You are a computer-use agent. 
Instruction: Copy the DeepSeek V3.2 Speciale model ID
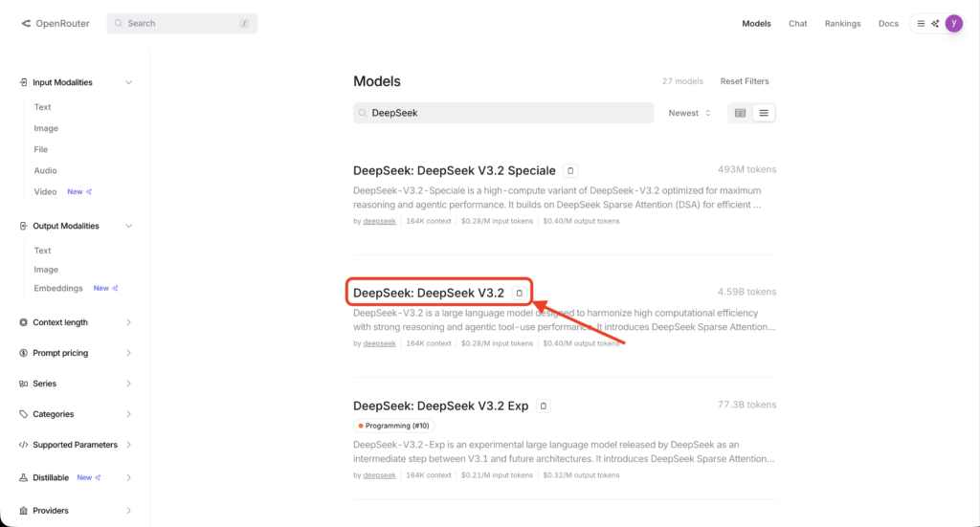[x=570, y=170]
